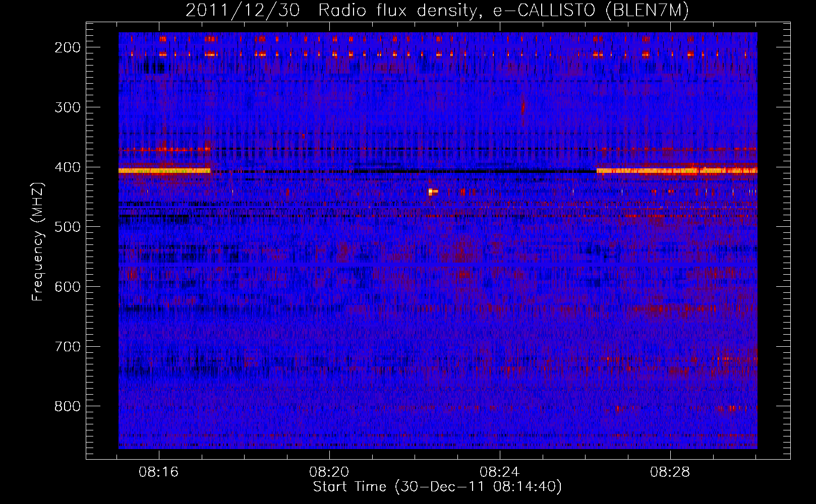The width and height of the screenshot is (816, 504).
Task: Click the plot title "2011/12/30 Radio flux density, e-CALLISTO (BLEN7M)"
Action: pos(437,10)
